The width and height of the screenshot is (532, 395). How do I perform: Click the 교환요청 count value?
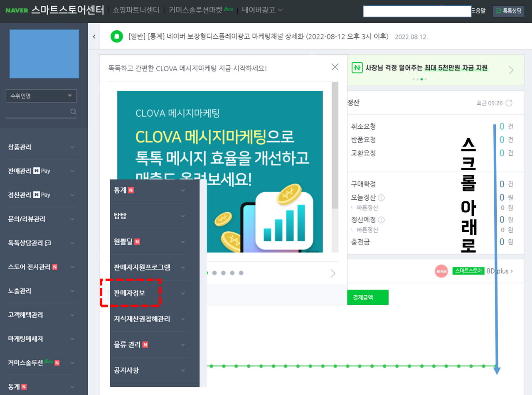pyautogui.click(x=502, y=153)
